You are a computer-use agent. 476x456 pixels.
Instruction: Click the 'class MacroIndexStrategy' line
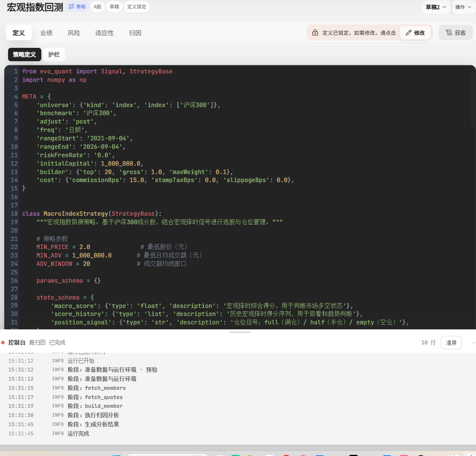point(92,213)
